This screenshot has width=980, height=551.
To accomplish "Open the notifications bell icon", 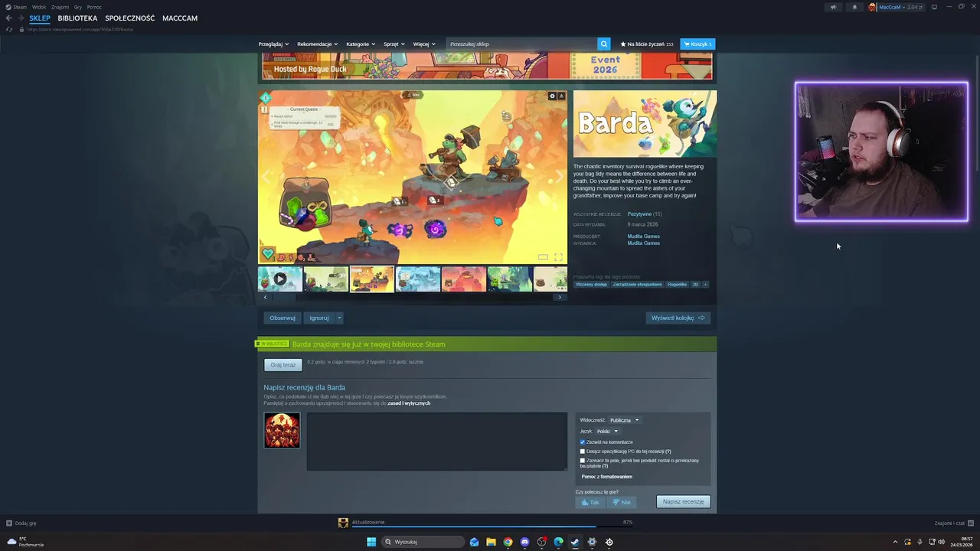I will point(854,7).
